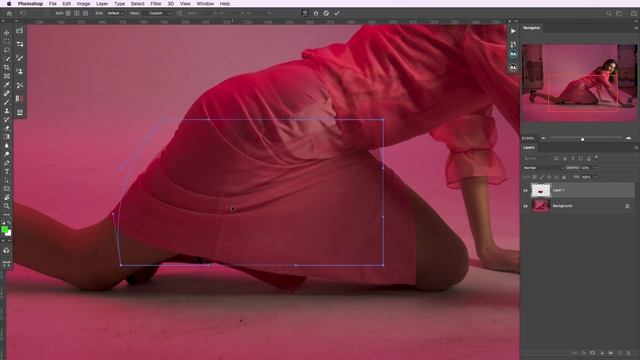Toggle lock position icon
The image size is (640, 360).
point(549,177)
